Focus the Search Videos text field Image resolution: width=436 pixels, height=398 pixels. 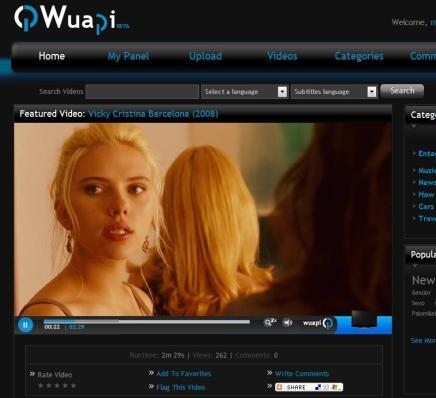tap(142, 92)
